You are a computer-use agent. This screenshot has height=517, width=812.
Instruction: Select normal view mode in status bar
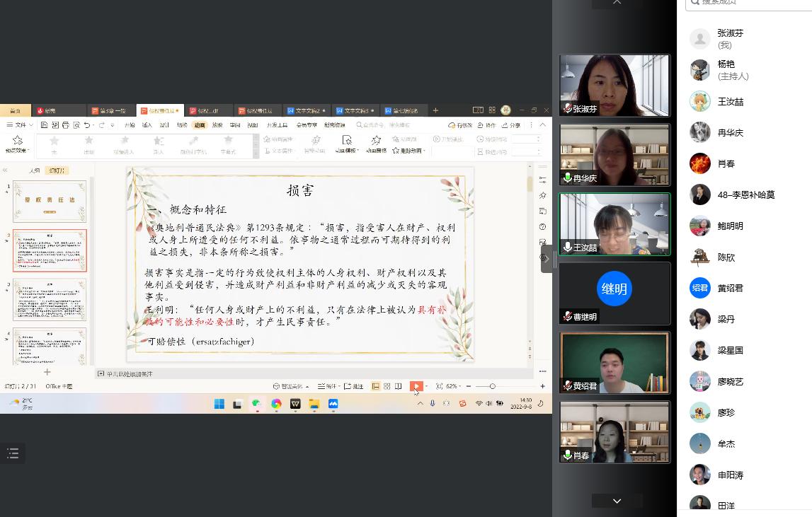376,386
